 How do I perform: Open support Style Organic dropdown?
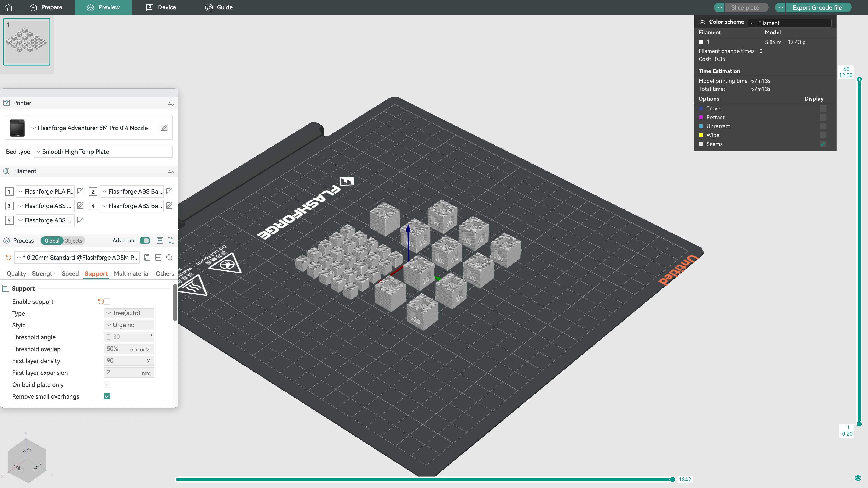pyautogui.click(x=129, y=325)
